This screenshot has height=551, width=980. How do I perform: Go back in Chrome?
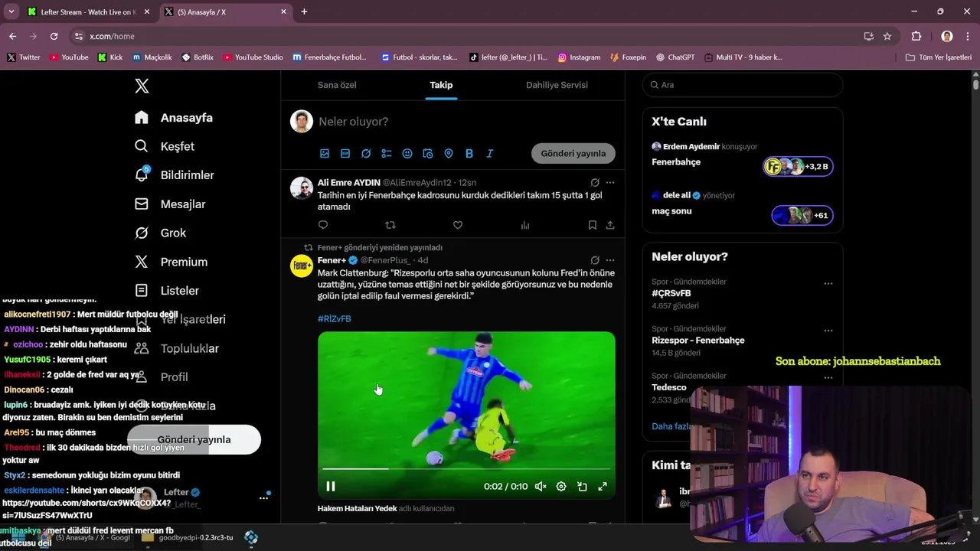(x=12, y=36)
